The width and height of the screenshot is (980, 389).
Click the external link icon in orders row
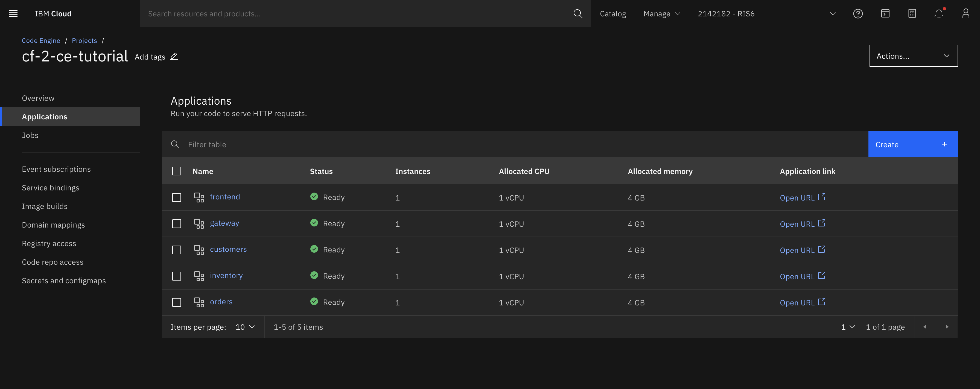(x=821, y=302)
